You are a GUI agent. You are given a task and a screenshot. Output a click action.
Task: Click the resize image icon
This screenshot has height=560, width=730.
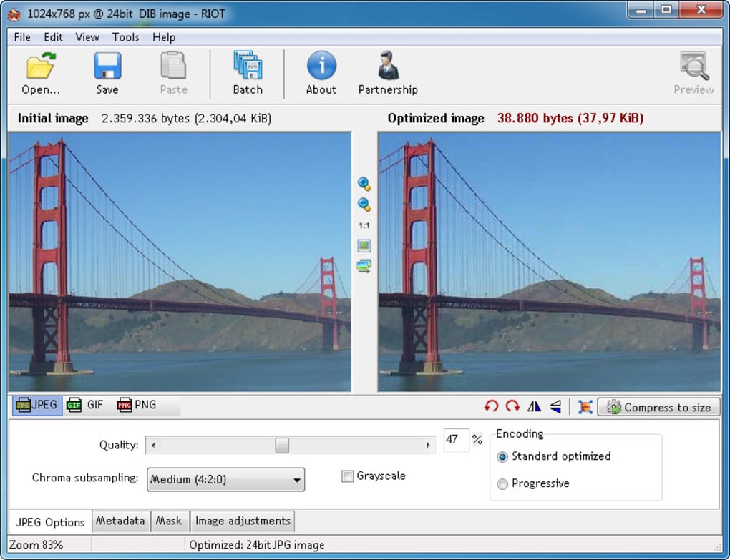pyautogui.click(x=585, y=406)
